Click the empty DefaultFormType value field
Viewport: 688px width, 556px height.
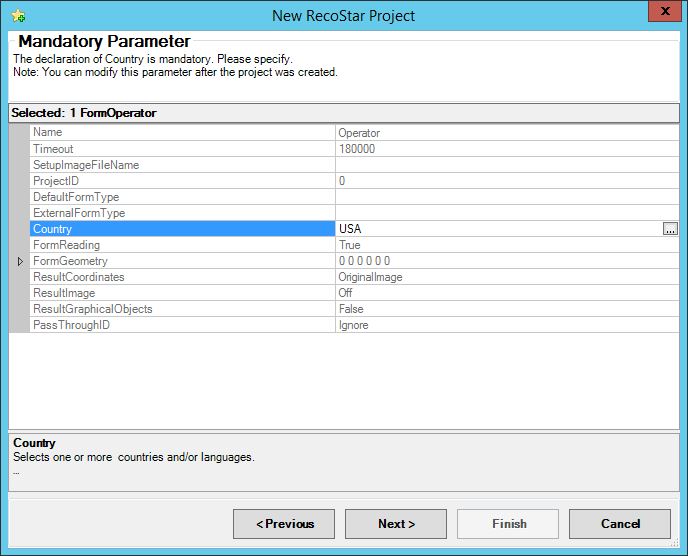[x=508, y=197]
